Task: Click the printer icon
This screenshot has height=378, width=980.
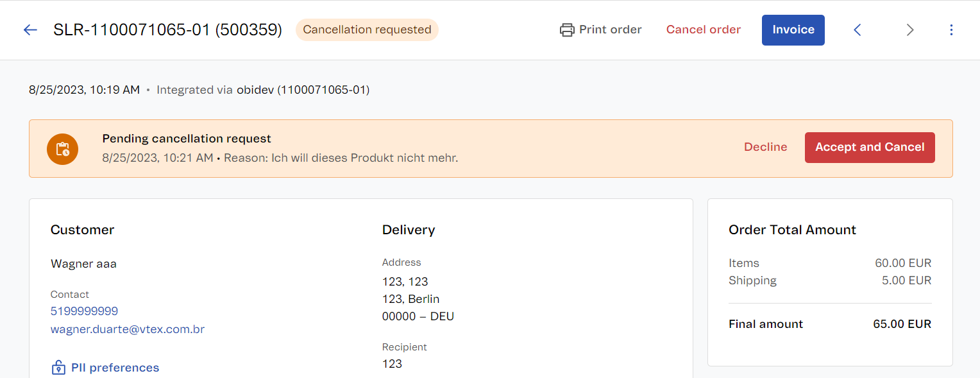Action: (x=567, y=30)
